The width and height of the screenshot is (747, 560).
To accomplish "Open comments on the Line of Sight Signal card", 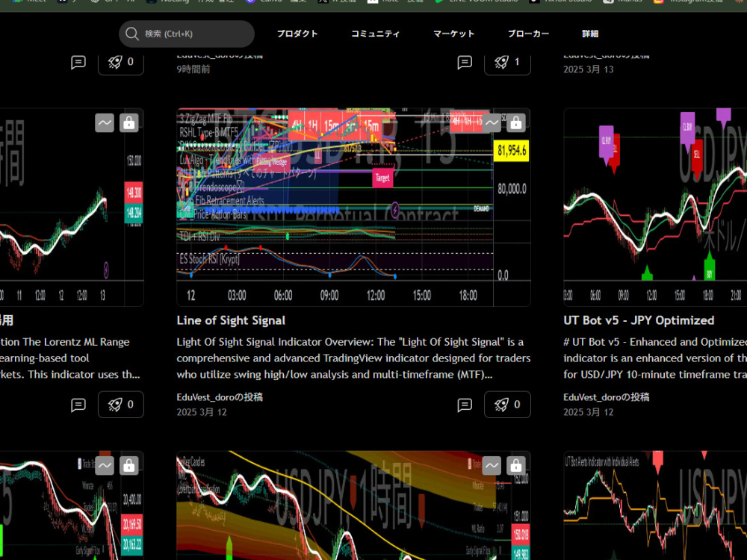I will pos(465,405).
